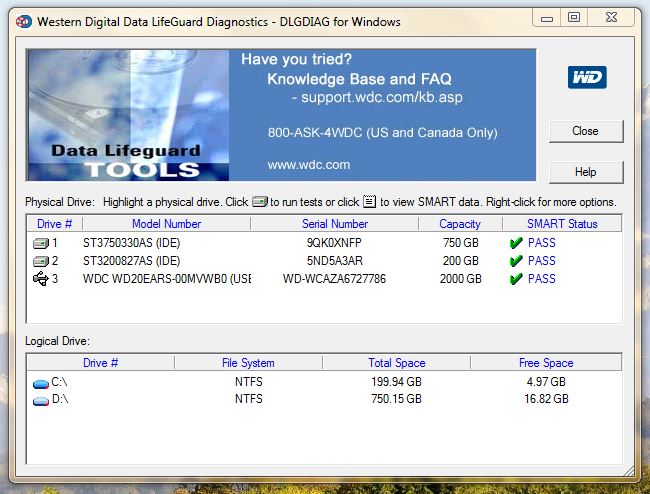The height and width of the screenshot is (494, 650).
Task: Maximize the DLGDIAG window
Action: point(574,17)
